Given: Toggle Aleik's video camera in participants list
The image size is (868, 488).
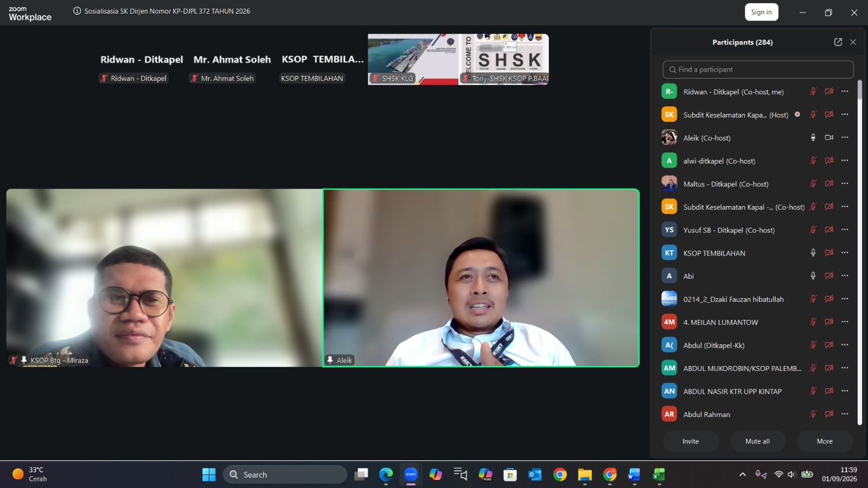Looking at the screenshot, I should click(x=829, y=138).
